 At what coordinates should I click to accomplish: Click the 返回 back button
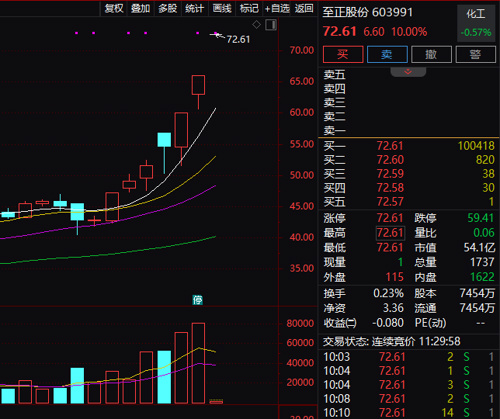(304, 8)
